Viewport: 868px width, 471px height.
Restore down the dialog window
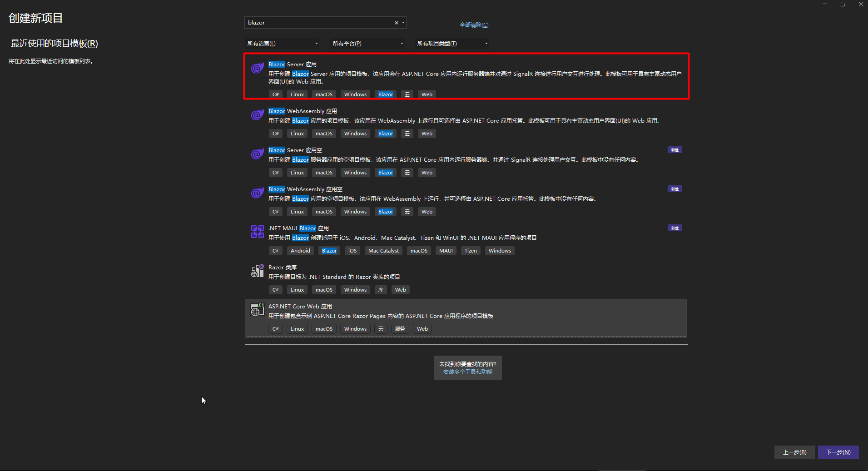tap(843, 4)
